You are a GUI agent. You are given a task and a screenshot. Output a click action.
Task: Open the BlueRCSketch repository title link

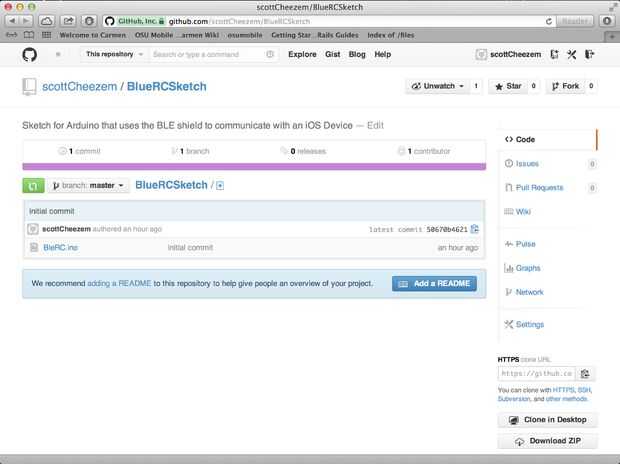click(x=166, y=86)
